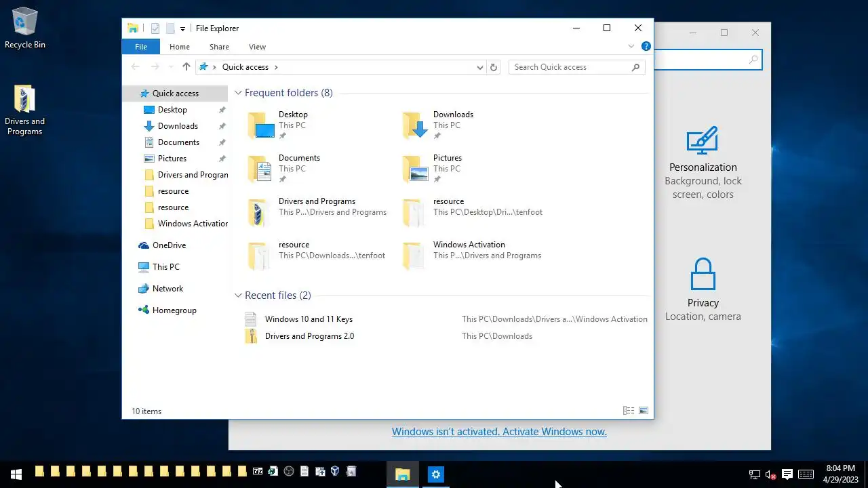Switch to Details view button
Screen dimensions: 868x488
[629, 411]
